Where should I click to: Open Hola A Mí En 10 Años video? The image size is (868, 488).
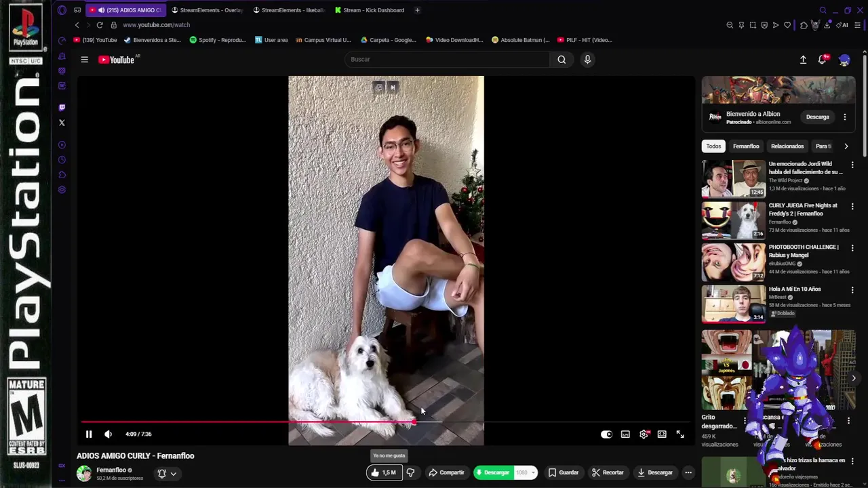[x=795, y=289]
